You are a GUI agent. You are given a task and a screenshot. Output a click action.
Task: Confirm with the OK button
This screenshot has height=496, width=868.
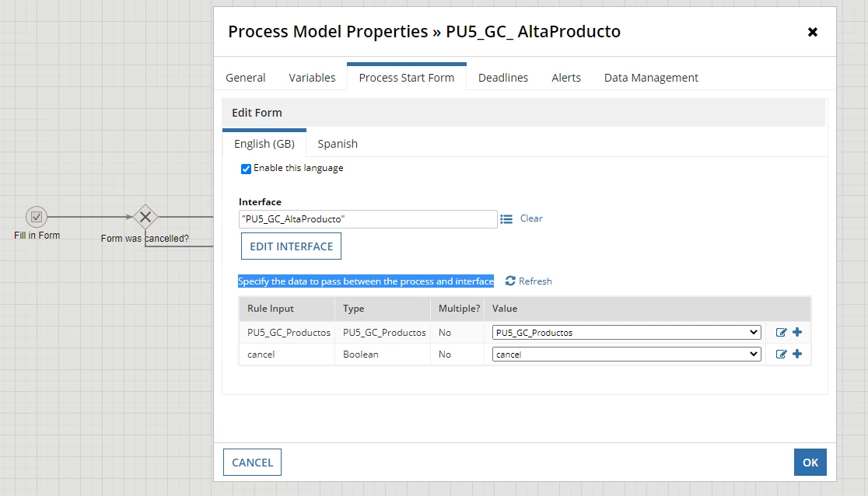810,463
